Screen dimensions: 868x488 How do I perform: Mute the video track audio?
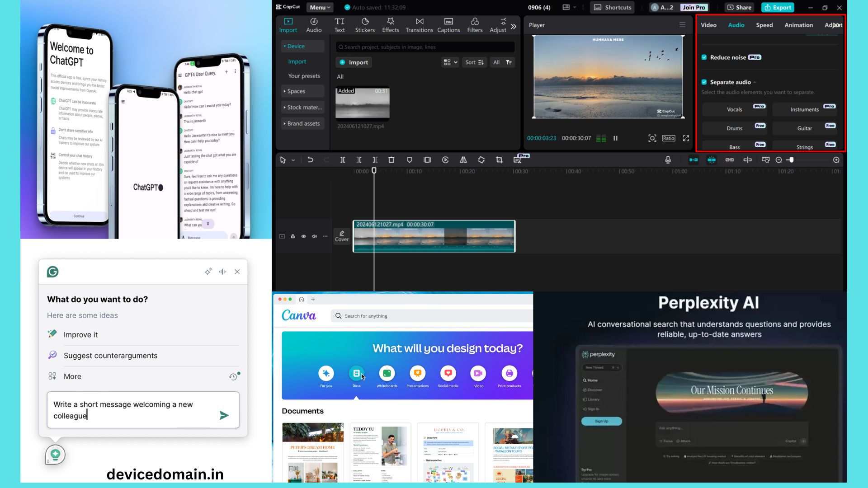[314, 236]
